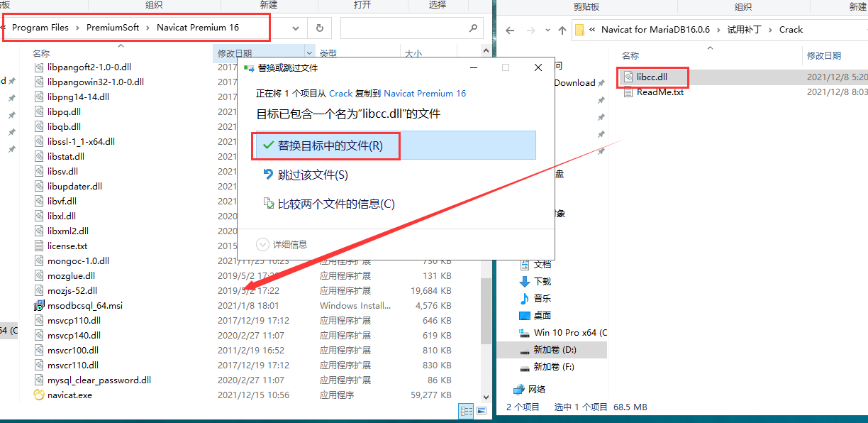Click scrollbar down arrow in left window
The height and width of the screenshot is (423, 868).
click(486, 397)
